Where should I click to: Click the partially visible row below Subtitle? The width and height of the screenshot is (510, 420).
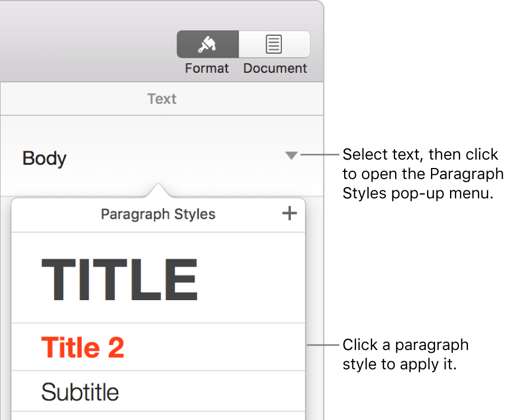pos(158,416)
